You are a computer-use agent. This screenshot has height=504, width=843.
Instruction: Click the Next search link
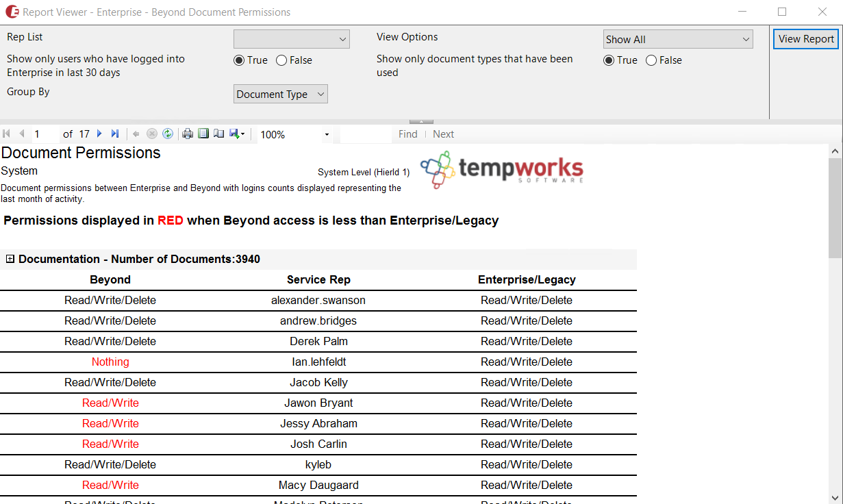443,134
